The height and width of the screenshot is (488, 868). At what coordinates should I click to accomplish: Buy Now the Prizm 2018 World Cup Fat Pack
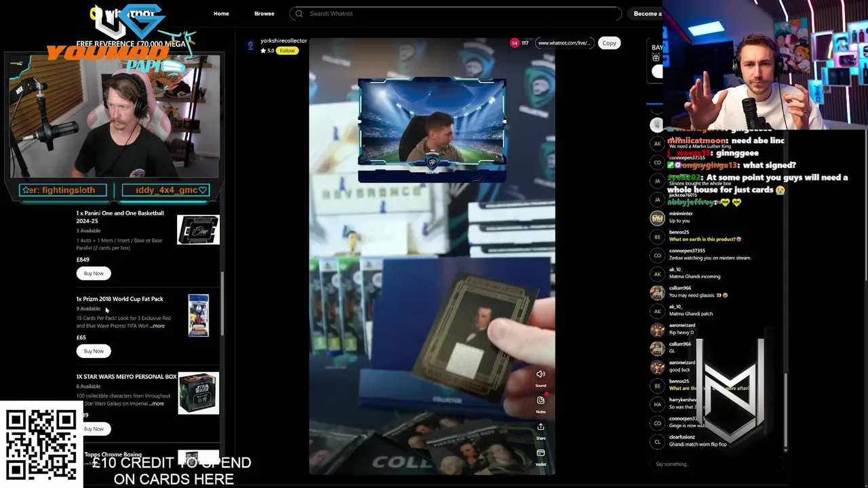tap(94, 351)
